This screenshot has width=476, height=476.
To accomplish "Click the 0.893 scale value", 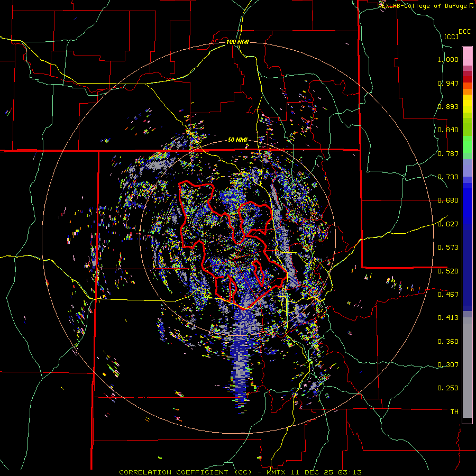I will pyautogui.click(x=448, y=106).
